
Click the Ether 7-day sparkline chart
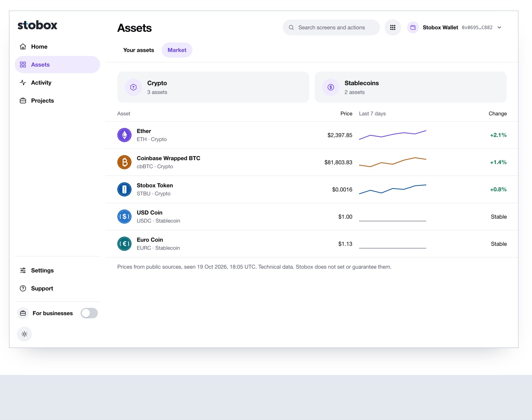393,135
